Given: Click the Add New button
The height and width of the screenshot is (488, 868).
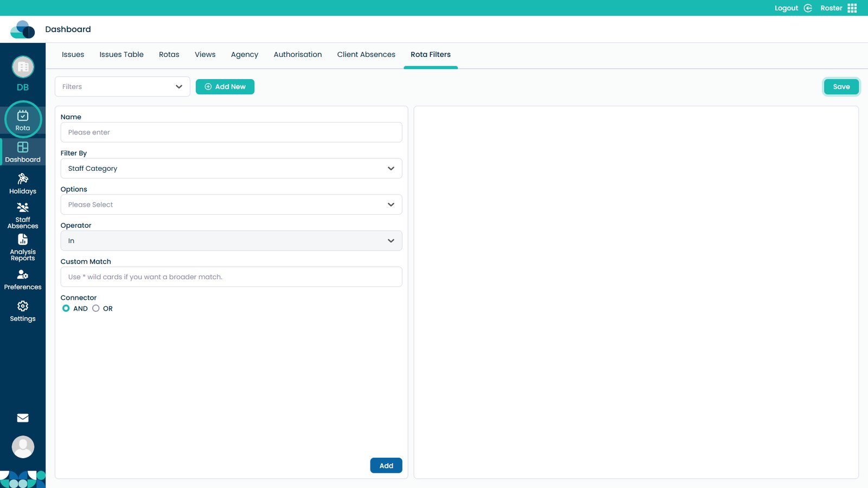Looking at the screenshot, I should click(225, 87).
